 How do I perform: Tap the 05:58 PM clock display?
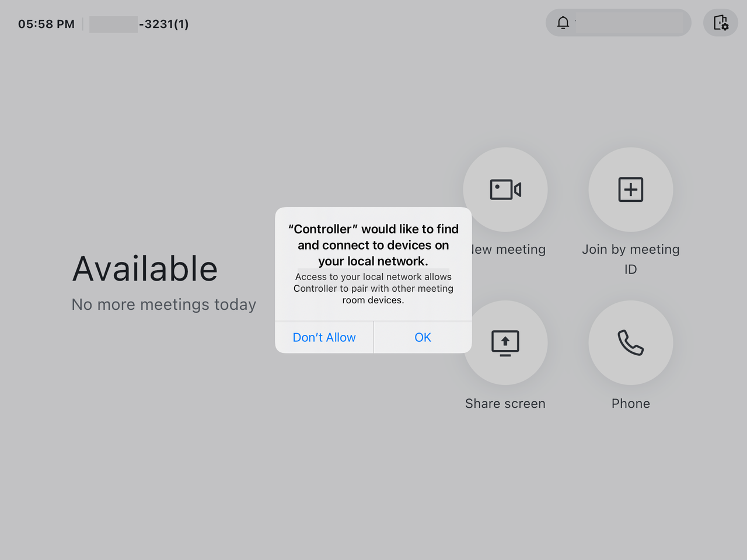pos(46,24)
